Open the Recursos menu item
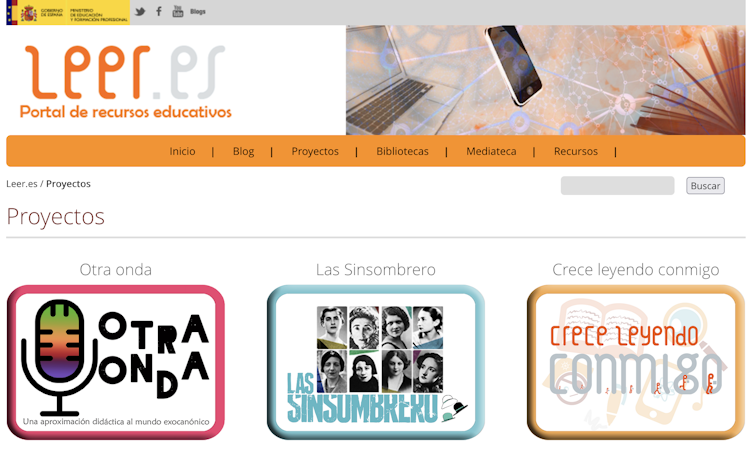The width and height of the screenshot is (754, 455). (x=576, y=151)
